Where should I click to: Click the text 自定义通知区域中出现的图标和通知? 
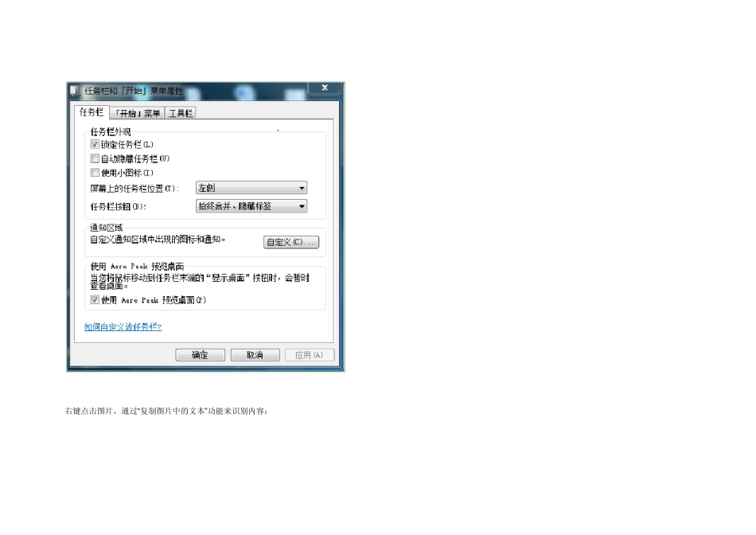coord(158,240)
